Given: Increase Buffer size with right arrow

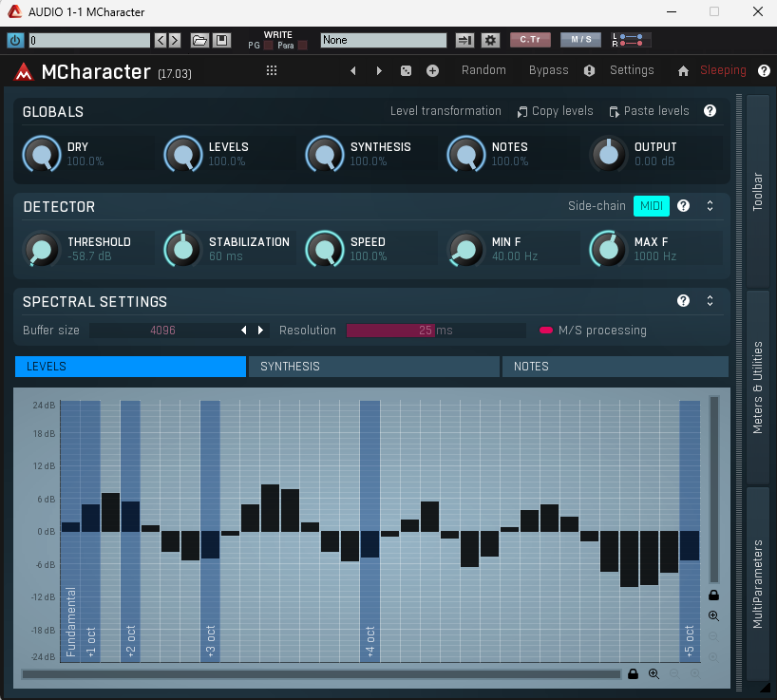Looking at the screenshot, I should (260, 330).
